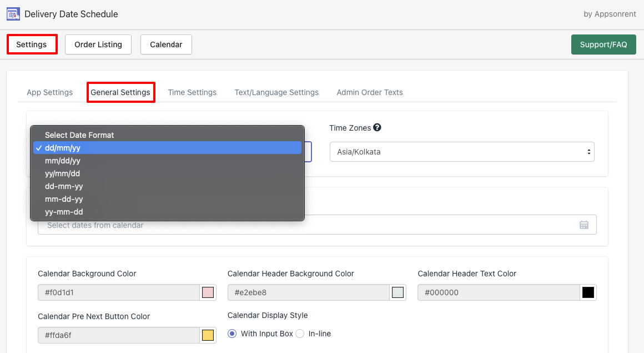Open the Time Settings tab

[192, 92]
